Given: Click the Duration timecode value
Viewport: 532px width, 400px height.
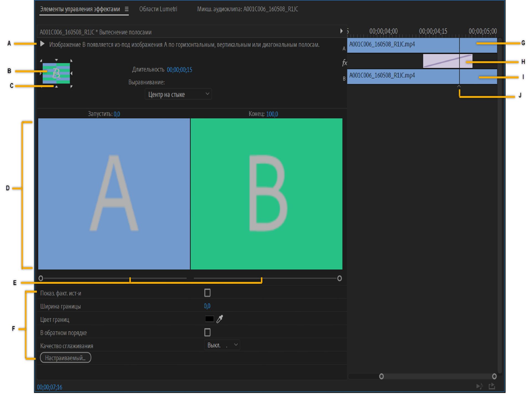Looking at the screenshot, I should [179, 70].
